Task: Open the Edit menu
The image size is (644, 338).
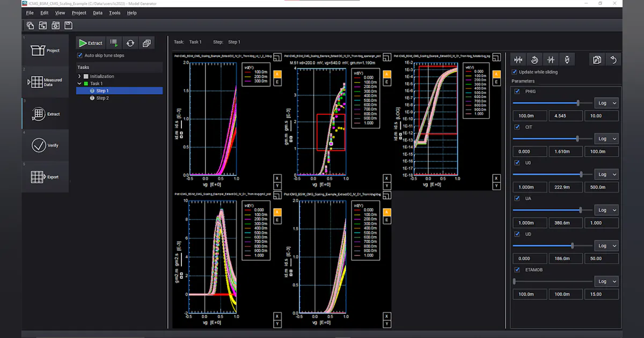Action: (44, 13)
